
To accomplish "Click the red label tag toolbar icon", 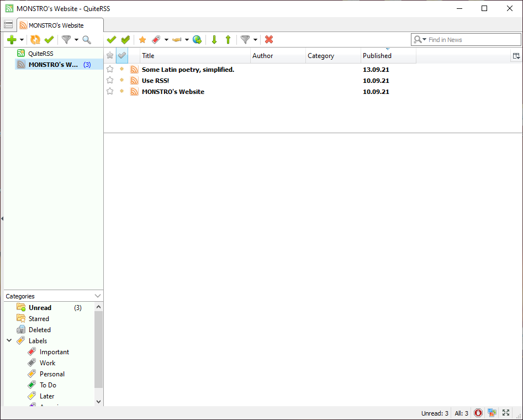I will tap(156, 40).
